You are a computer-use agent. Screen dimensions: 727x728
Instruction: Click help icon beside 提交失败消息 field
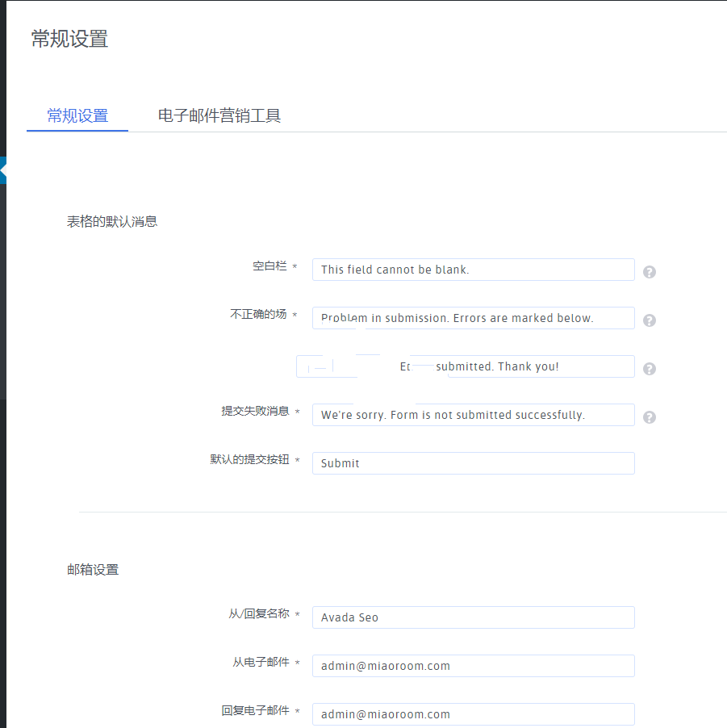[x=650, y=417]
